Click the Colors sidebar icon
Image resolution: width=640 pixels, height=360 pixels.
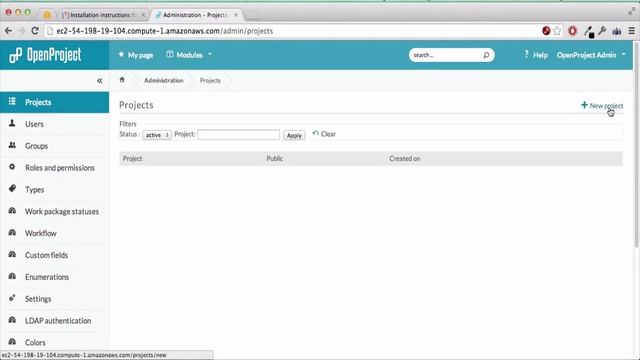pyautogui.click(x=12, y=341)
